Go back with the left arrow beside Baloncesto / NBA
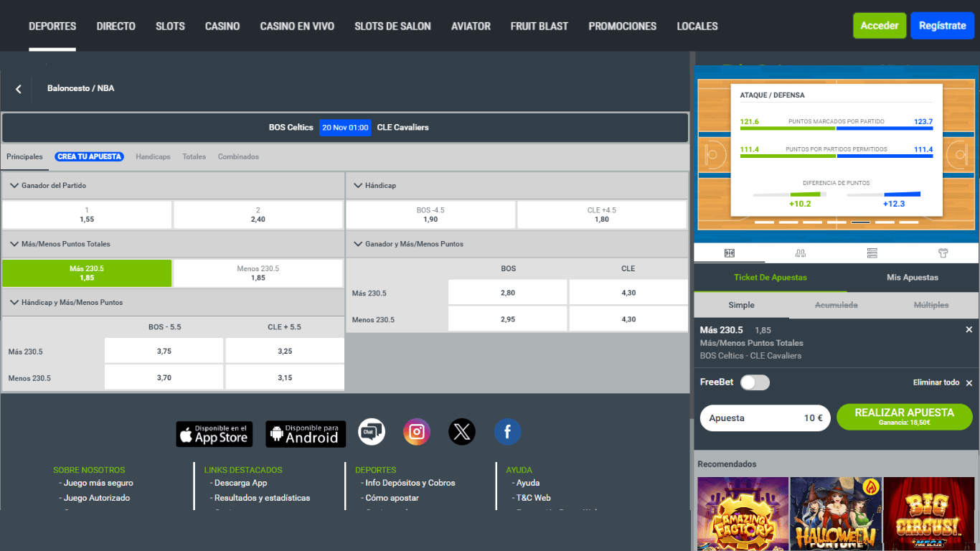The width and height of the screenshot is (980, 551). click(x=19, y=89)
